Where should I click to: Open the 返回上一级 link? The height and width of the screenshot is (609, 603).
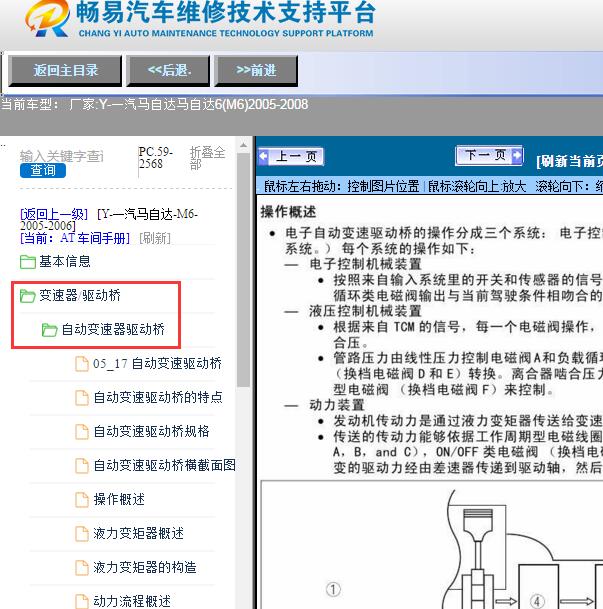click(x=54, y=214)
